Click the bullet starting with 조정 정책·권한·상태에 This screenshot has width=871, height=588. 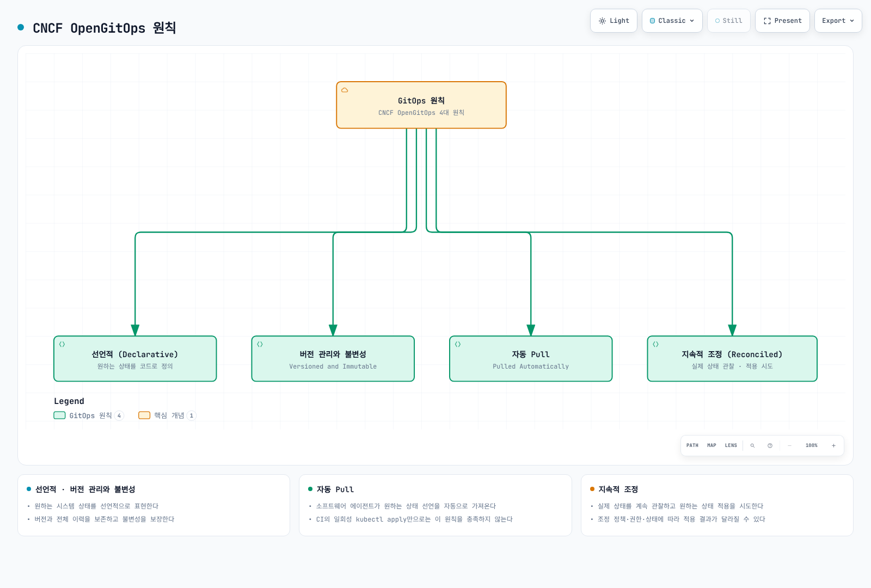(682, 519)
